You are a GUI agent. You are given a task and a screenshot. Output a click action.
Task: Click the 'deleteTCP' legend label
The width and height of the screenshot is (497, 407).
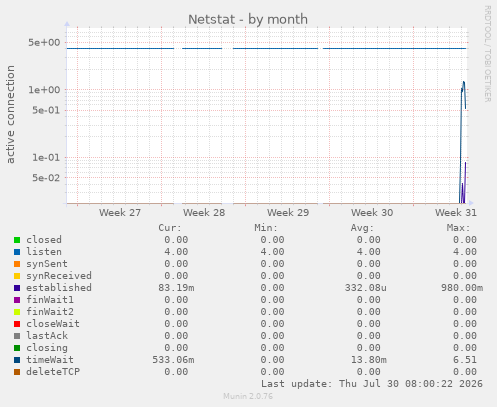(x=53, y=372)
